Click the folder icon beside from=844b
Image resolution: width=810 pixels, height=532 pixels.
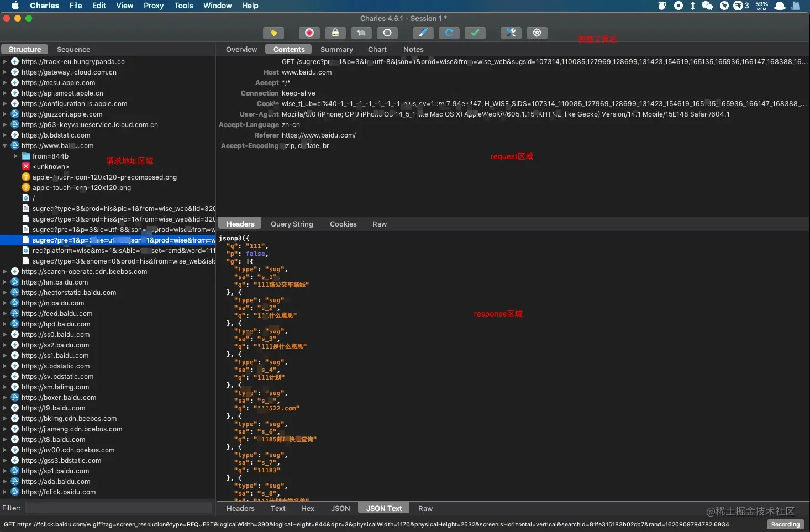point(26,156)
